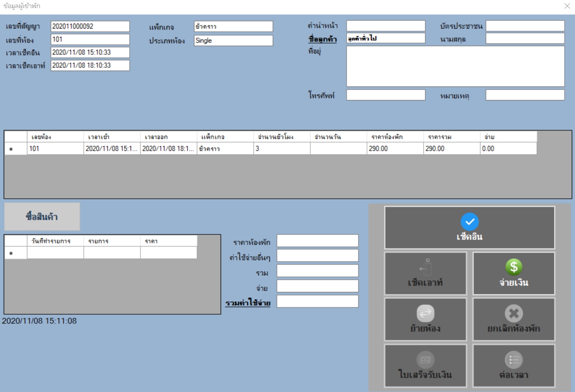Screen dimensions: 575x392
Task: Click the รายการ column header in product grid
Action: [111, 241]
